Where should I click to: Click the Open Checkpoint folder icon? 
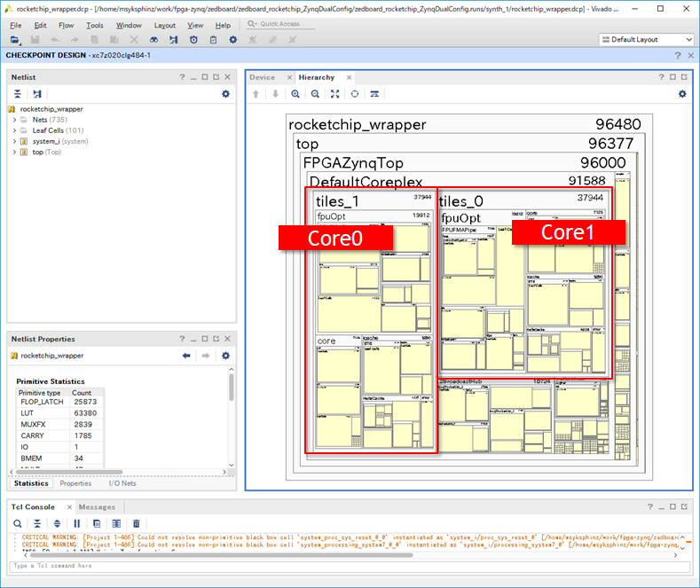click(x=15, y=40)
